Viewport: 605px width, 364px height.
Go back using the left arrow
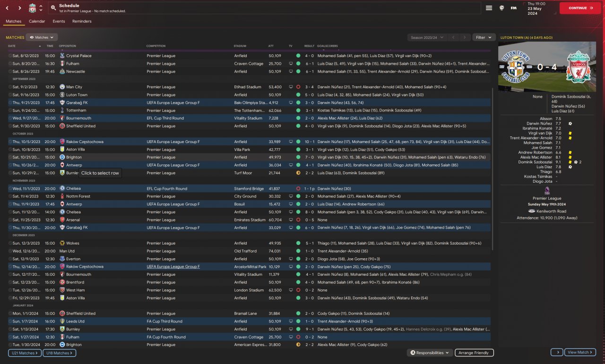coord(7,8)
